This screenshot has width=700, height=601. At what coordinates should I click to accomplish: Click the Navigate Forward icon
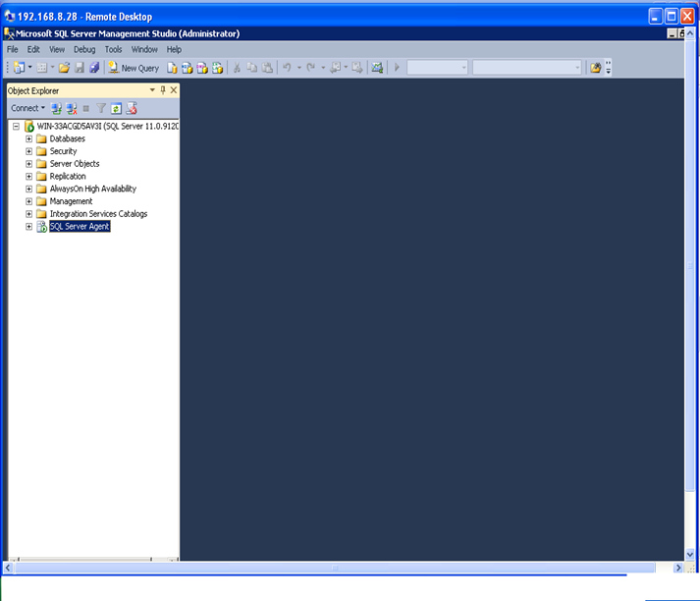pos(357,68)
